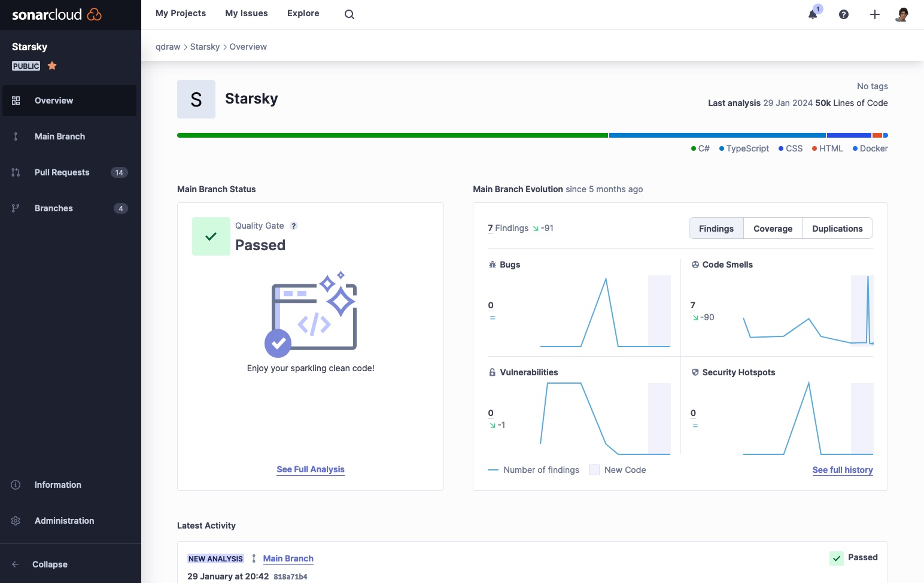The width and height of the screenshot is (924, 583).
Task: Click the Main Branch sidebar icon
Action: pyautogui.click(x=16, y=136)
